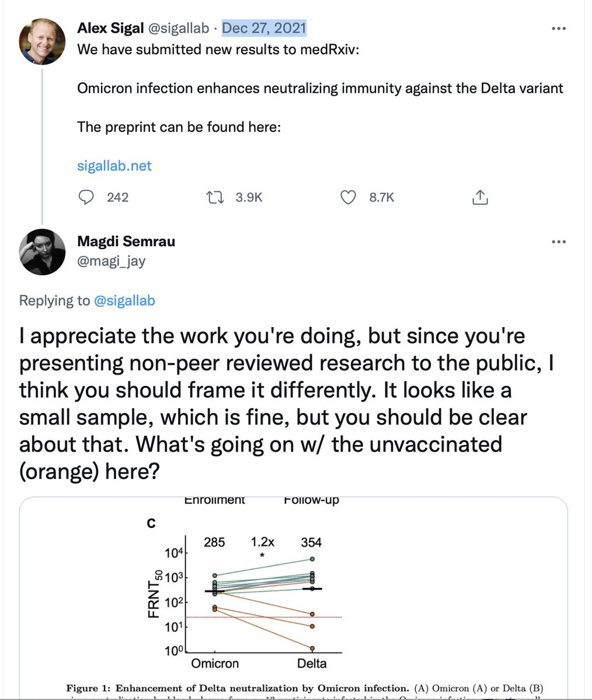Open the sigallab.net preprint link
The image size is (592, 700).
(x=114, y=166)
